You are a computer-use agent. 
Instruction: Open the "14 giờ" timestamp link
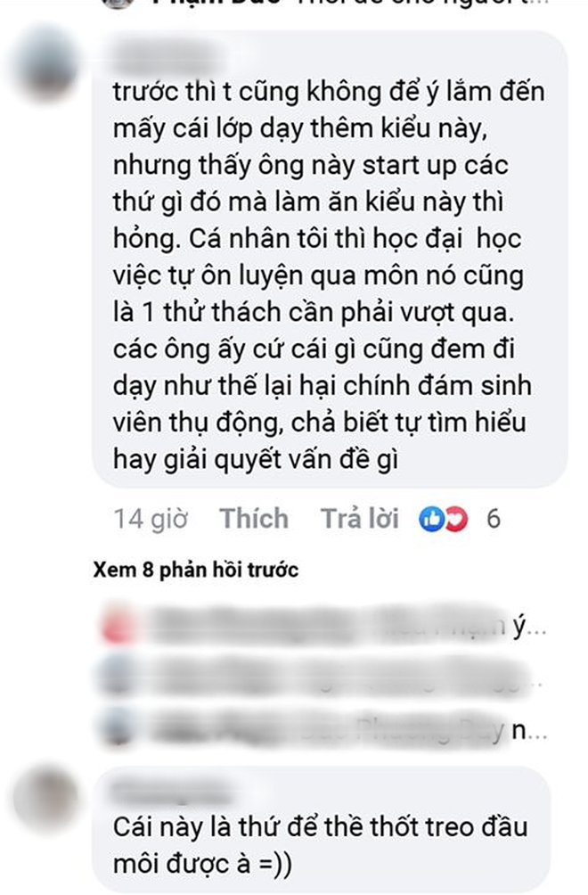(x=151, y=520)
